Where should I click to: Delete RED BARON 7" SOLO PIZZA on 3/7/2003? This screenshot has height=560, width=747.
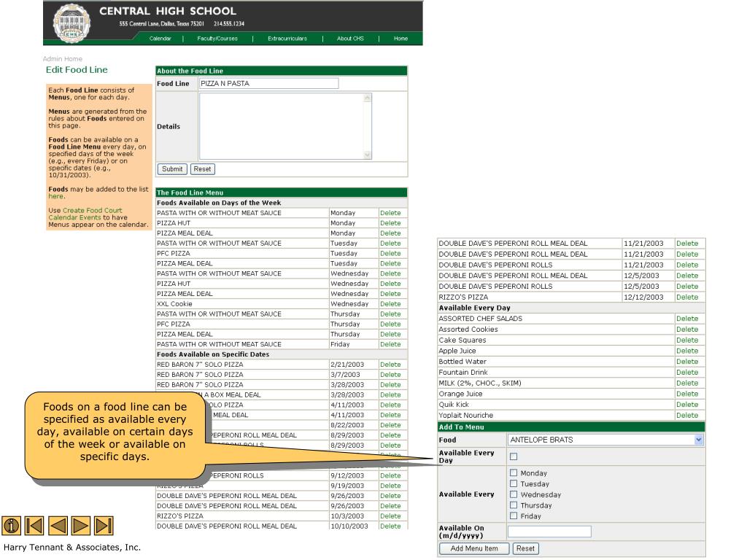coord(390,374)
